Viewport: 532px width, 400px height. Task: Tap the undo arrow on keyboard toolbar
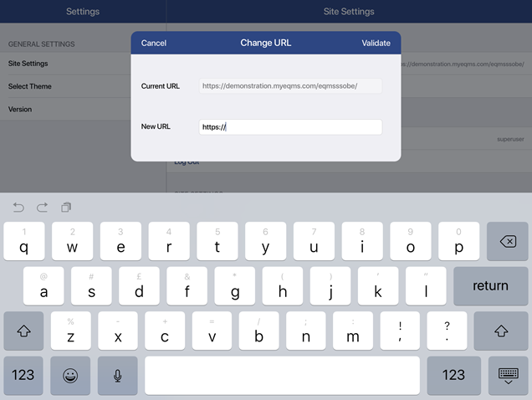pos(18,208)
